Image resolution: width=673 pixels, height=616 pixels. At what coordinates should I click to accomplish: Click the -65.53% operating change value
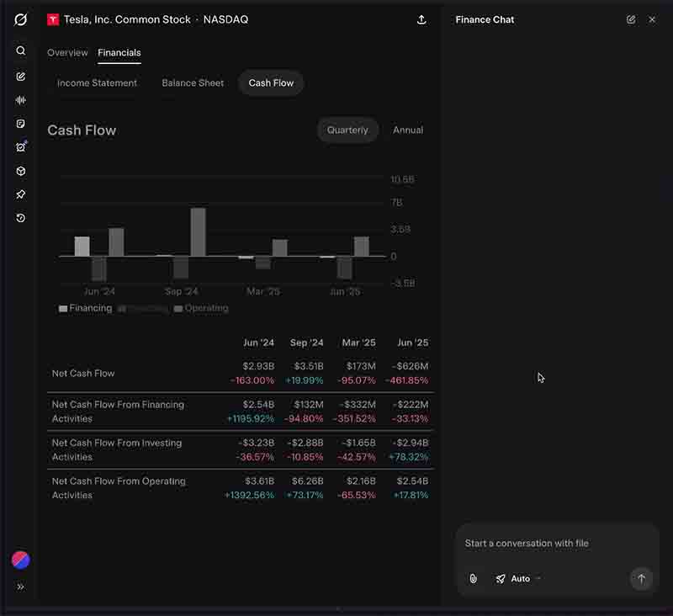pos(356,495)
